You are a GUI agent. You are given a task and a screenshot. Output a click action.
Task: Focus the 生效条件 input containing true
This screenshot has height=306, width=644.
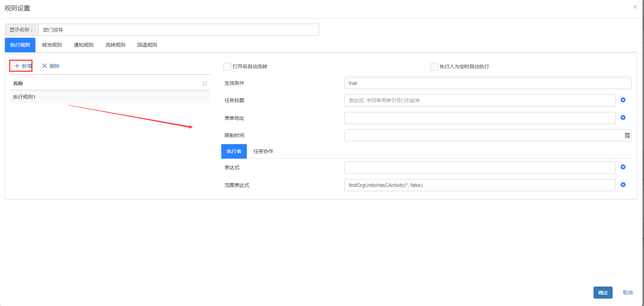487,83
